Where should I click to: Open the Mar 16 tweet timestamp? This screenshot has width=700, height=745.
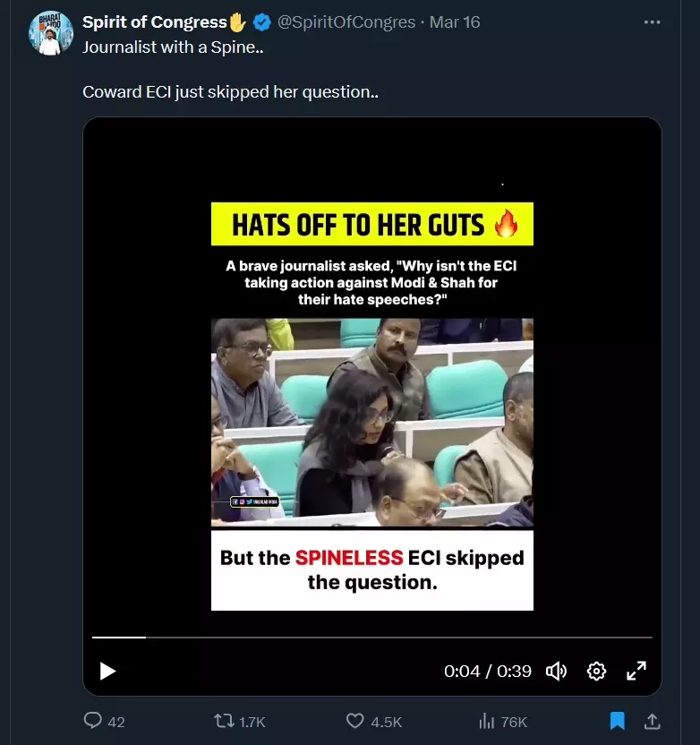[455, 22]
